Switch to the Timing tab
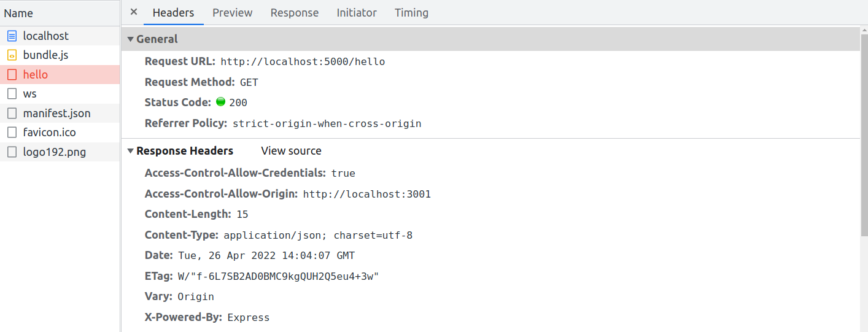The image size is (868, 332). (x=411, y=12)
